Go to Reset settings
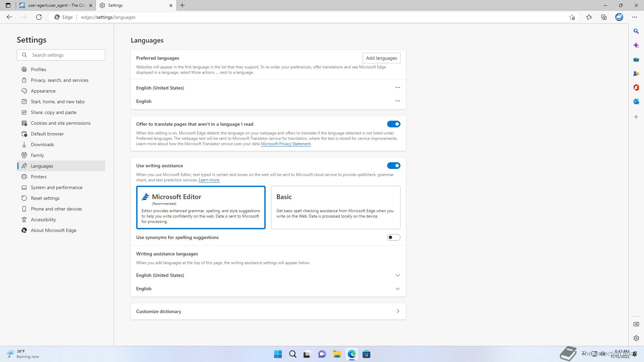Screen dimensions: 644x362 tap(61, 198)
